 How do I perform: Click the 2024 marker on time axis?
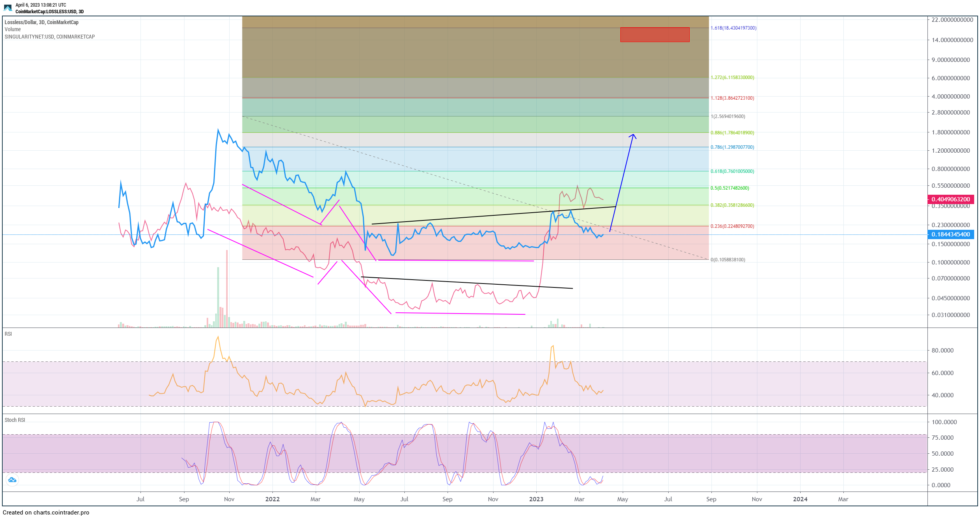tap(800, 499)
